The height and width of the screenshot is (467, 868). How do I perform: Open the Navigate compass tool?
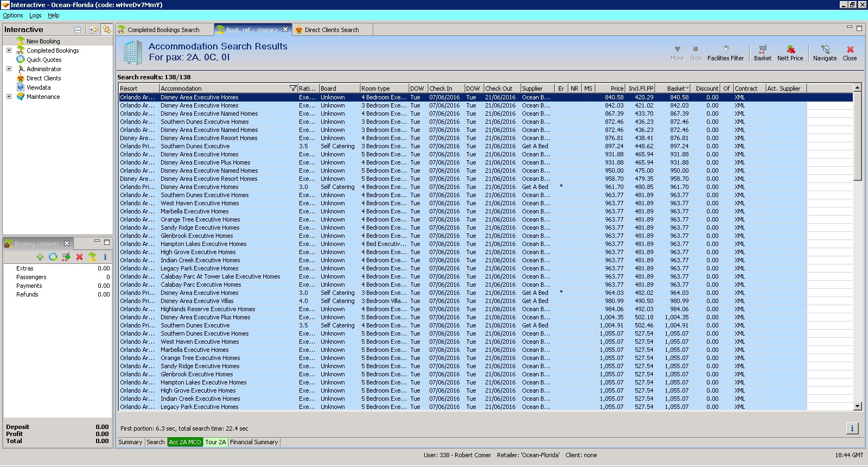click(x=825, y=53)
